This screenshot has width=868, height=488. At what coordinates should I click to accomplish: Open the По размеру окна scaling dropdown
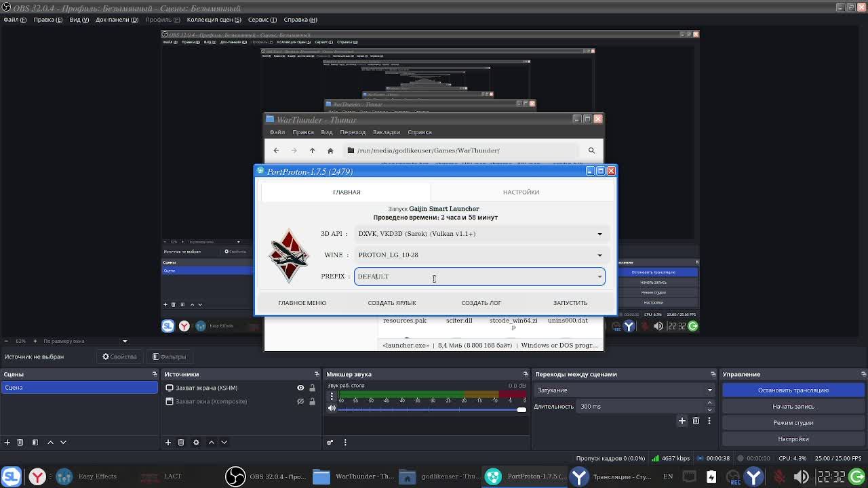coord(85,341)
